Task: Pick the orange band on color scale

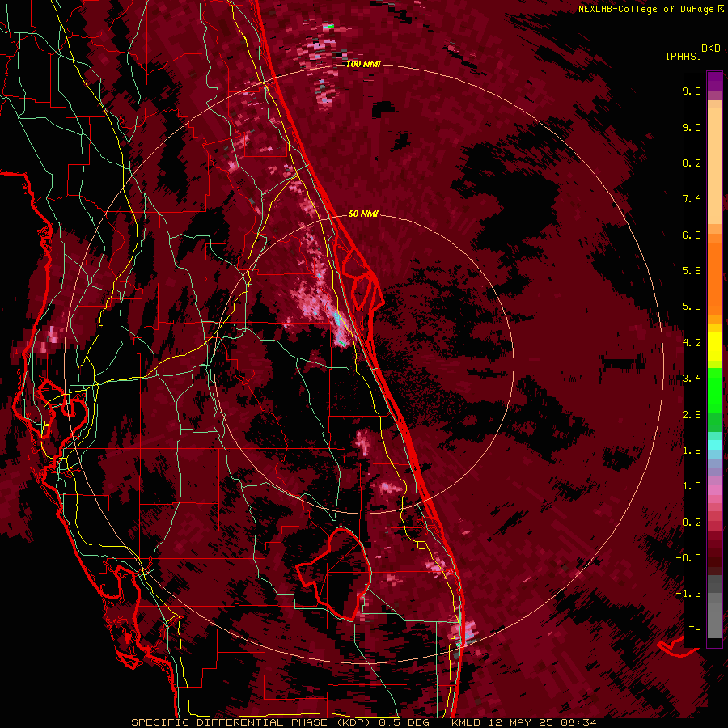Action: [x=714, y=278]
